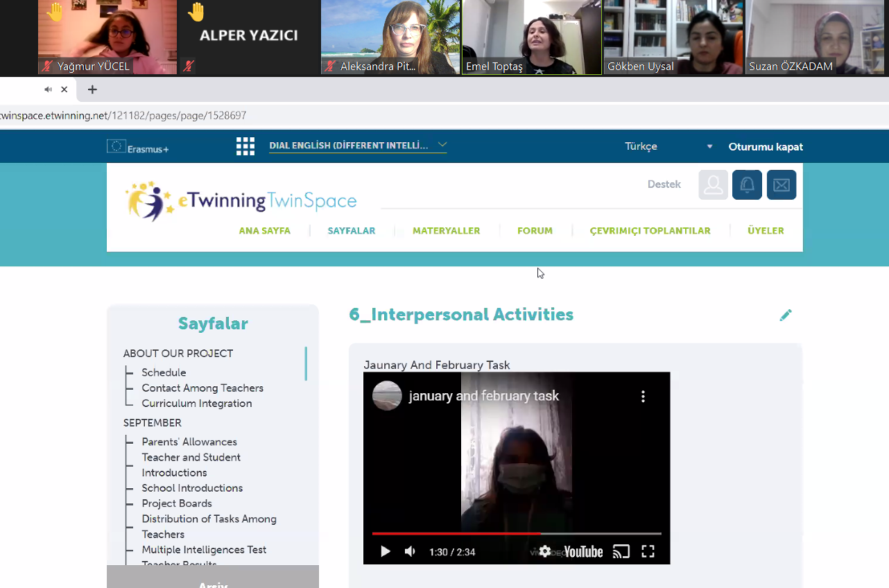Open the mailbox envelope icon
This screenshot has width=889, height=588.
tap(781, 185)
